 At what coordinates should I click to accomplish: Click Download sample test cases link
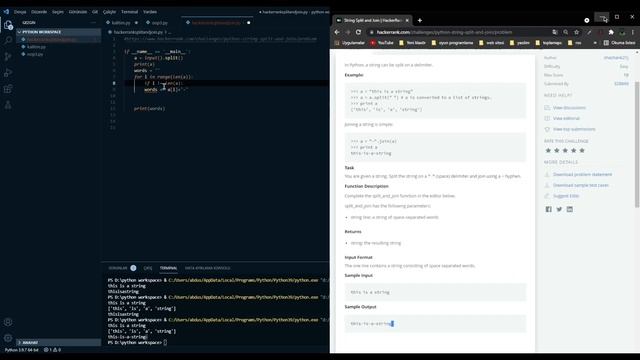coord(581,185)
